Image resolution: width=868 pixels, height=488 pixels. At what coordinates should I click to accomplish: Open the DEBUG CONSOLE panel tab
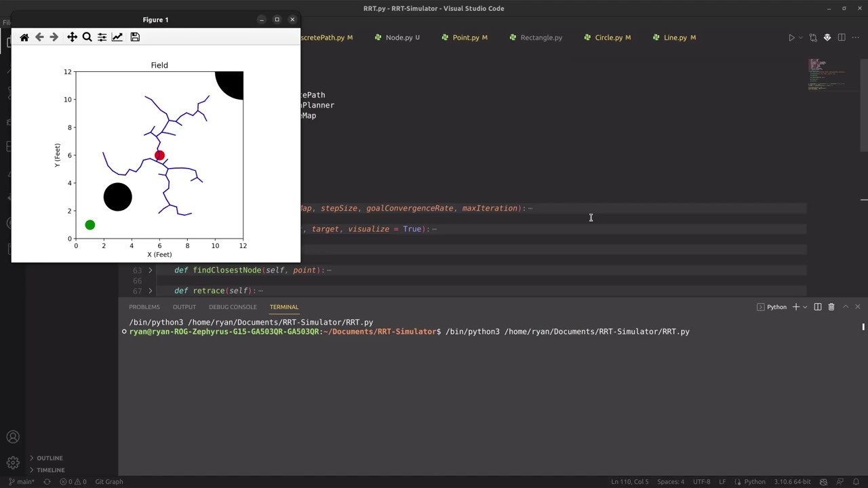pyautogui.click(x=233, y=307)
